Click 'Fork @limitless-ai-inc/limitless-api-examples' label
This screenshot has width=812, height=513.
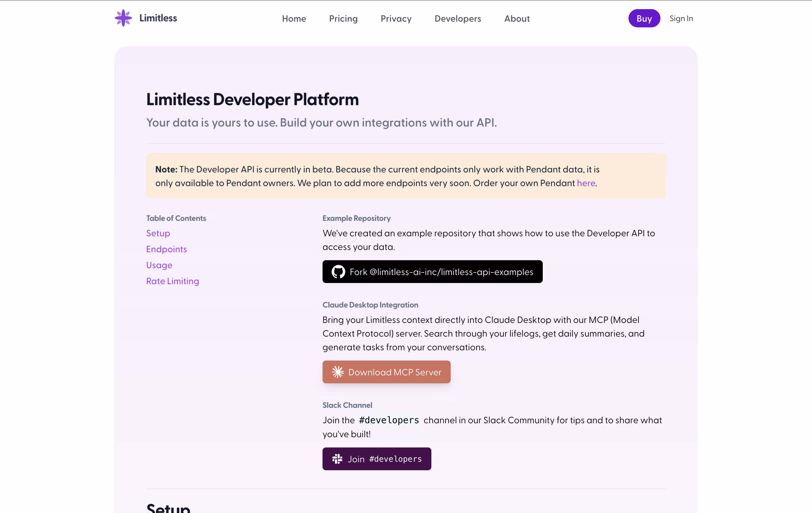click(441, 272)
